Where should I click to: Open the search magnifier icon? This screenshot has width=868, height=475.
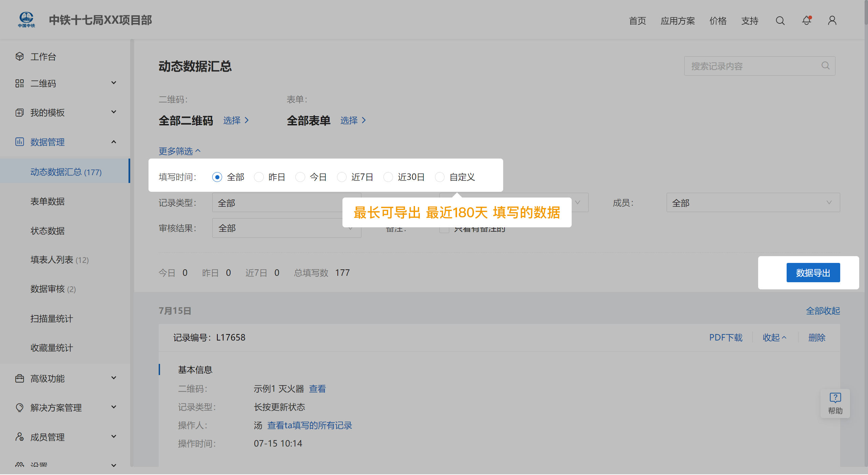click(x=780, y=21)
